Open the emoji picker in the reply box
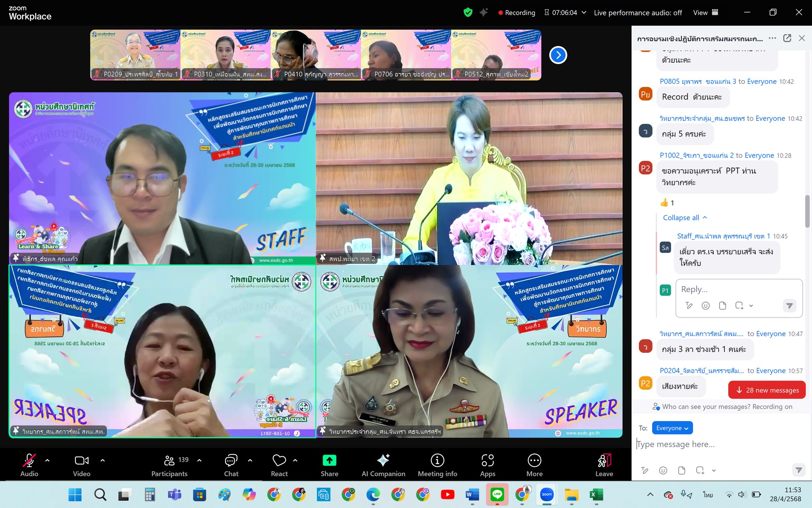The image size is (812, 508). 705,306
